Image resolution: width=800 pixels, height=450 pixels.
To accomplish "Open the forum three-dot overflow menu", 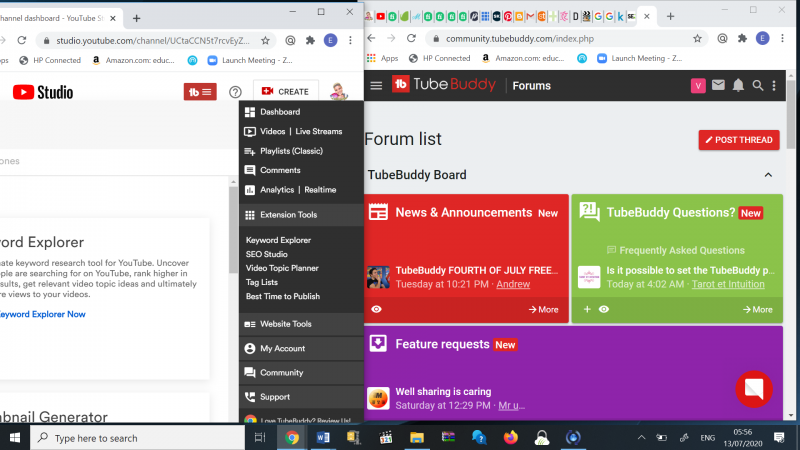I will click(774, 86).
